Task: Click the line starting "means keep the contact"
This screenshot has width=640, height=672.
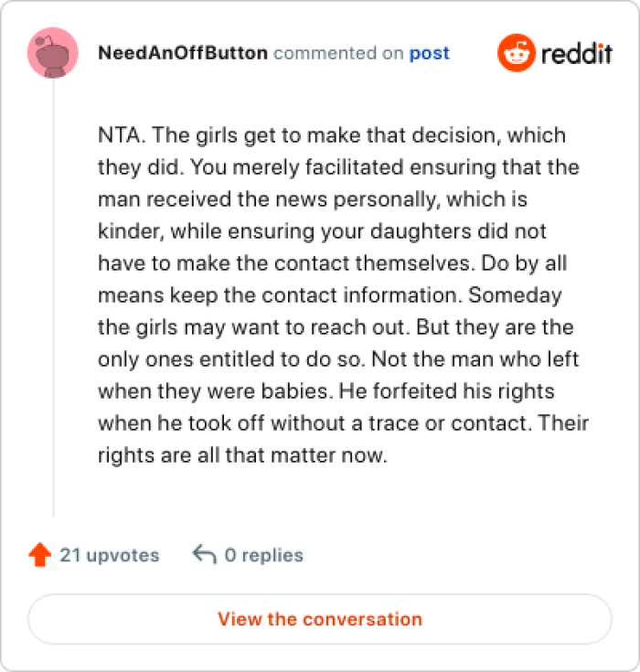Action: [328, 296]
